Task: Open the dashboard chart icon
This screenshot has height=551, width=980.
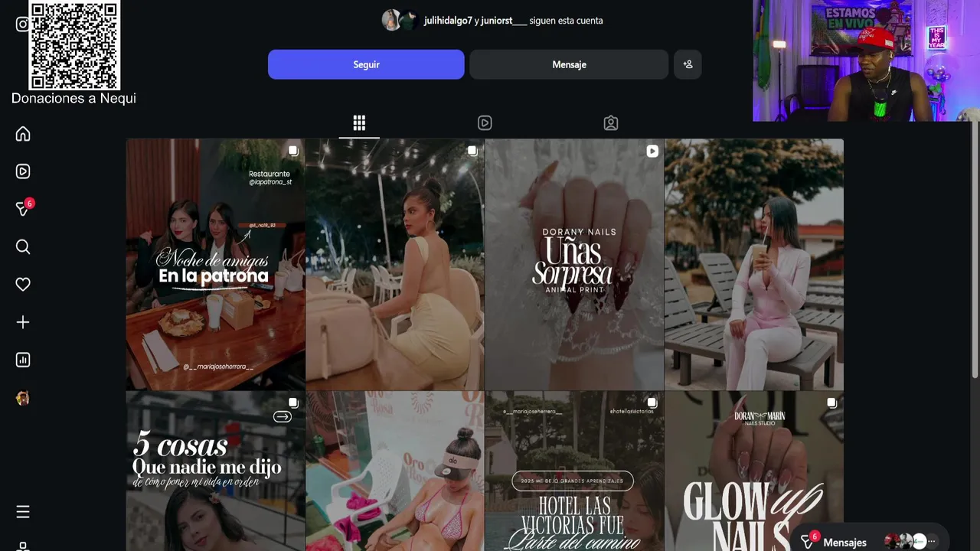Action: click(x=23, y=360)
